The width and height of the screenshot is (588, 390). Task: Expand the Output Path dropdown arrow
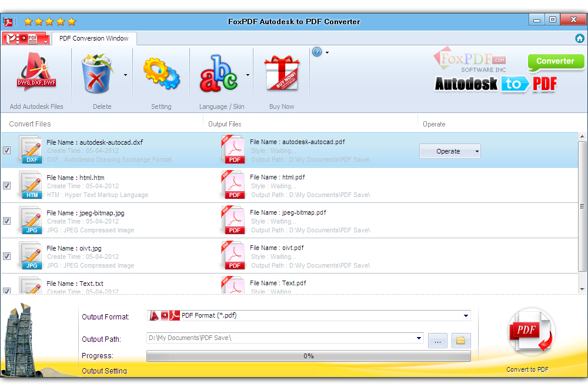[x=419, y=338]
